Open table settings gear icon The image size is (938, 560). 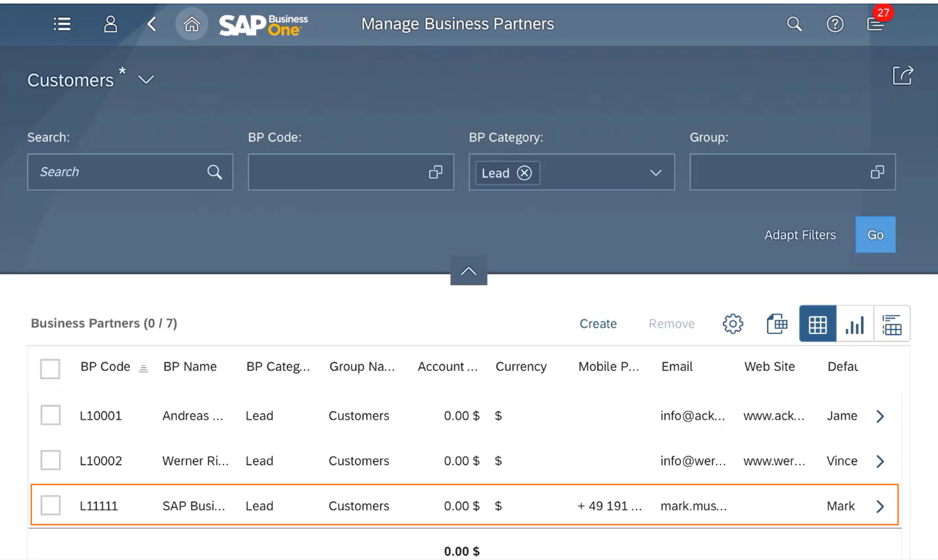tap(732, 323)
